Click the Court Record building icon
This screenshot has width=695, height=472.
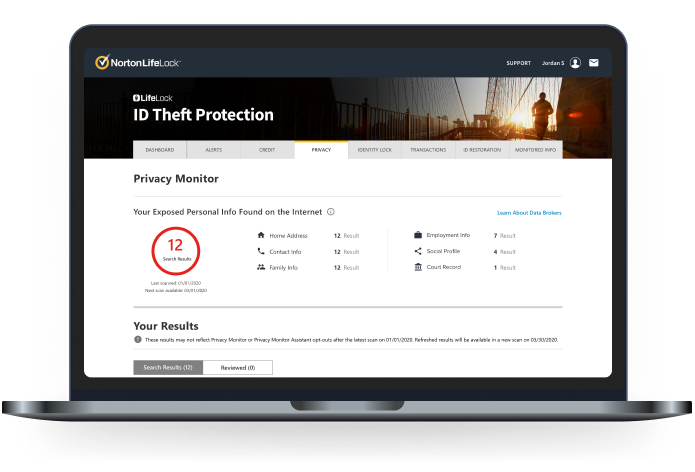[x=418, y=267]
